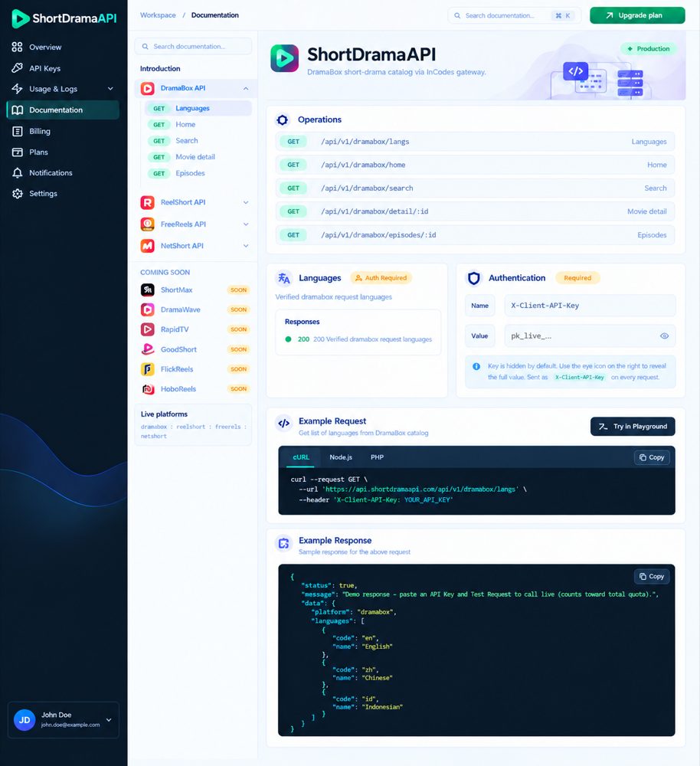This screenshot has width=700, height=766.
Task: Switch to the cURL code tab
Action: (x=301, y=457)
